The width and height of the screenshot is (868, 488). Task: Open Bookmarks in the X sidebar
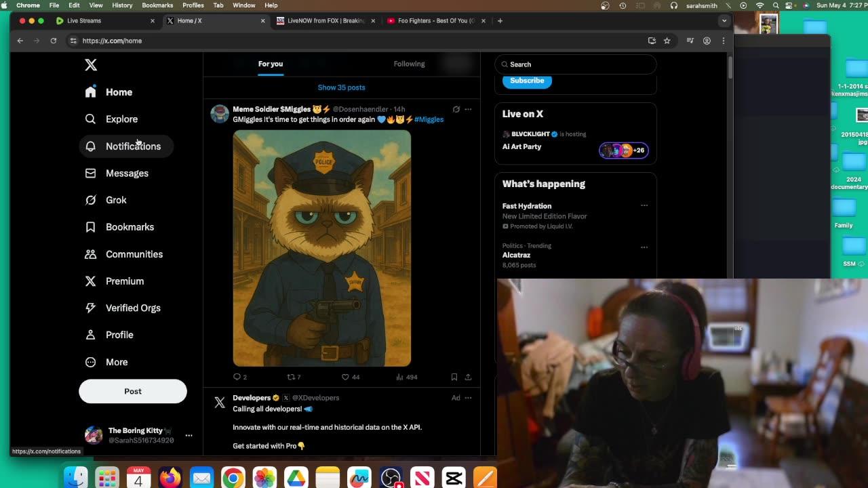[120, 227]
